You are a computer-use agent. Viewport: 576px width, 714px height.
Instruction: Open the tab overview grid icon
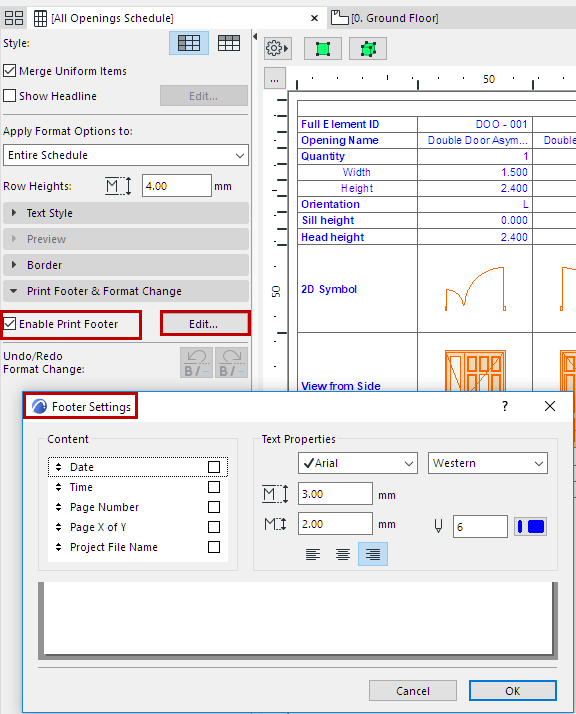pyautogui.click(x=14, y=18)
